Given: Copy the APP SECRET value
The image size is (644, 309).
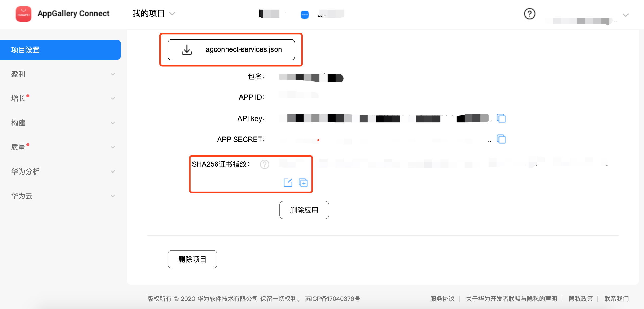Looking at the screenshot, I should pos(501,139).
